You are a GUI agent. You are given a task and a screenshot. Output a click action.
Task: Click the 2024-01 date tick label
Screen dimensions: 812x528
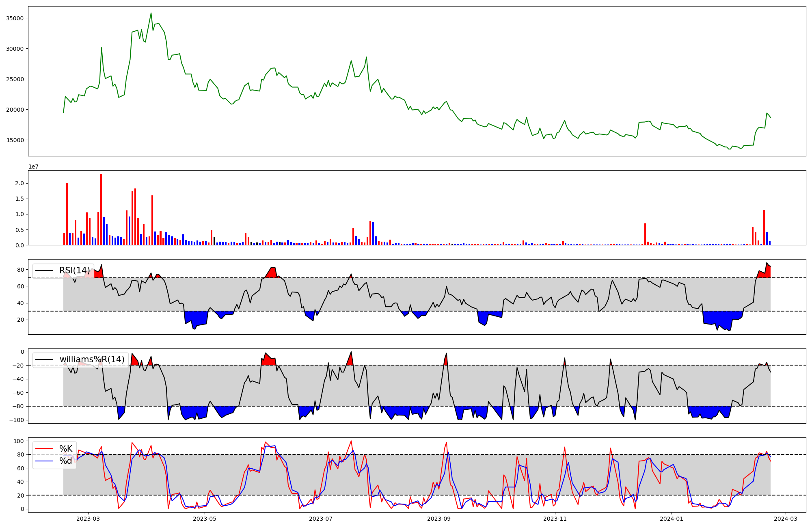coord(672,519)
